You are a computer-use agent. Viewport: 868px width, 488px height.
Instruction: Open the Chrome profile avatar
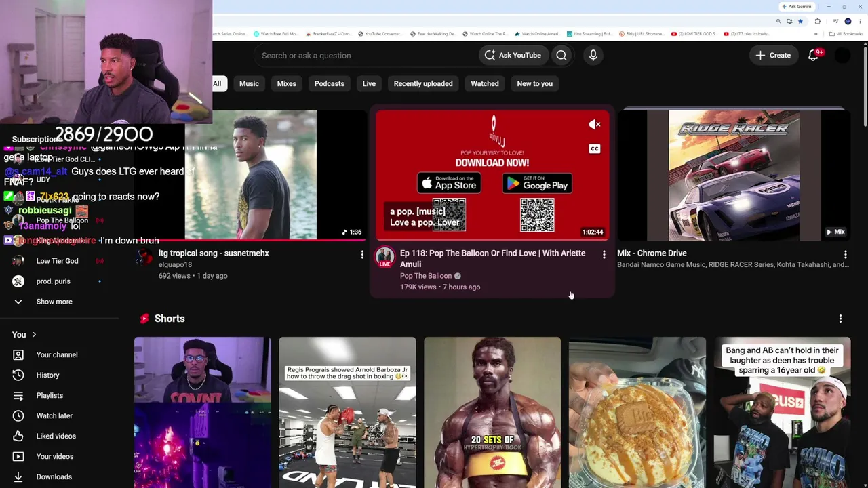tap(848, 21)
